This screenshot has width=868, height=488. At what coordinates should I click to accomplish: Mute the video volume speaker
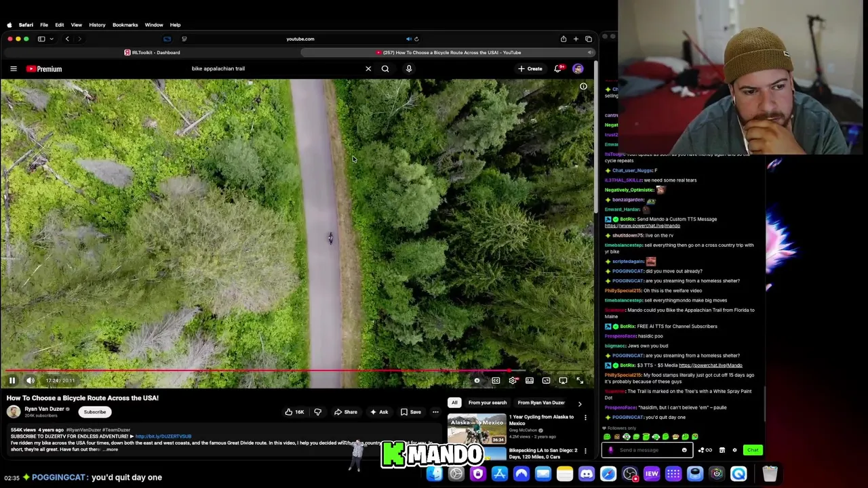point(30,380)
